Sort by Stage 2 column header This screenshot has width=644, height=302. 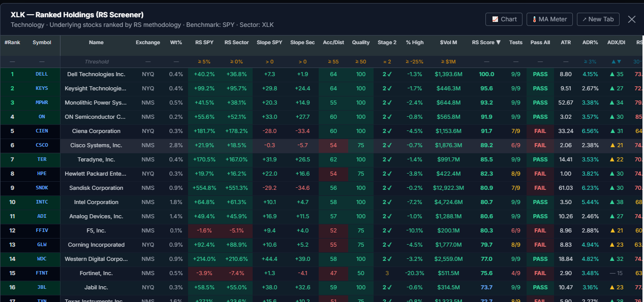(x=387, y=43)
